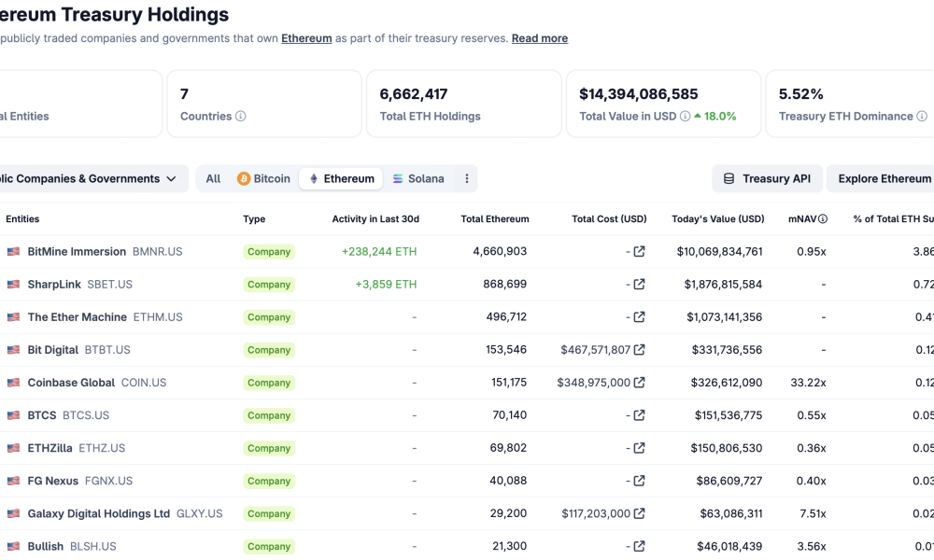Click the Ethereum hyperlink in the description
Screen dimensions: 934x560
pos(306,38)
